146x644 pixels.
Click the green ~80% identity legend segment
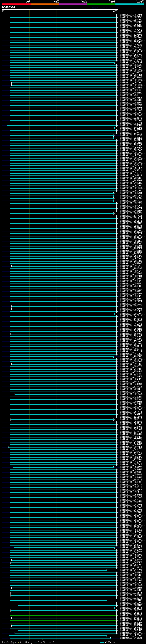(101, 4)
